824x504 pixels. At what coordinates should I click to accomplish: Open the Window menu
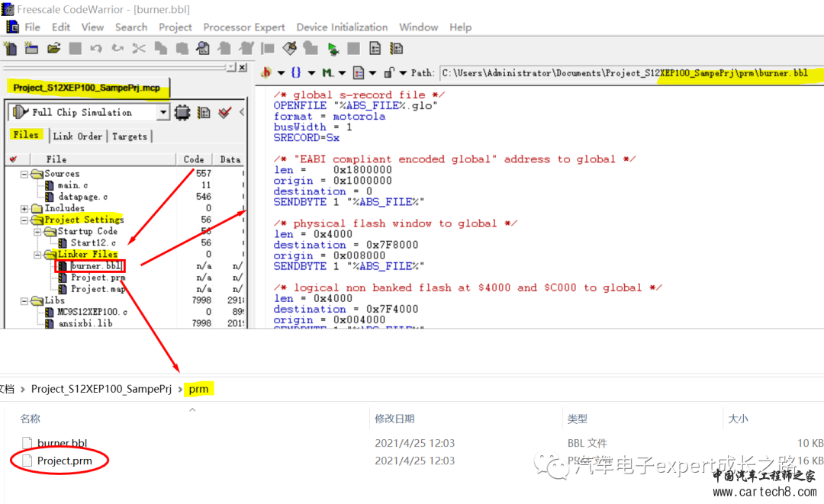(418, 27)
